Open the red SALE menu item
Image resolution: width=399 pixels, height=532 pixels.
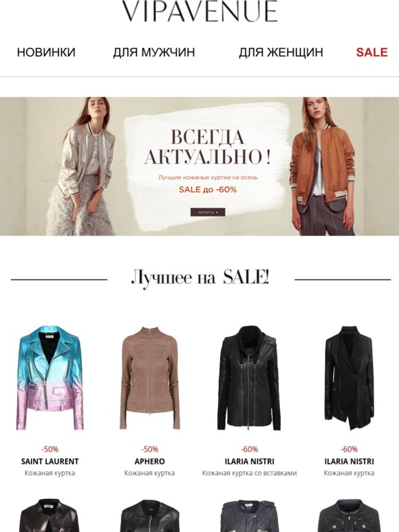pos(372,52)
